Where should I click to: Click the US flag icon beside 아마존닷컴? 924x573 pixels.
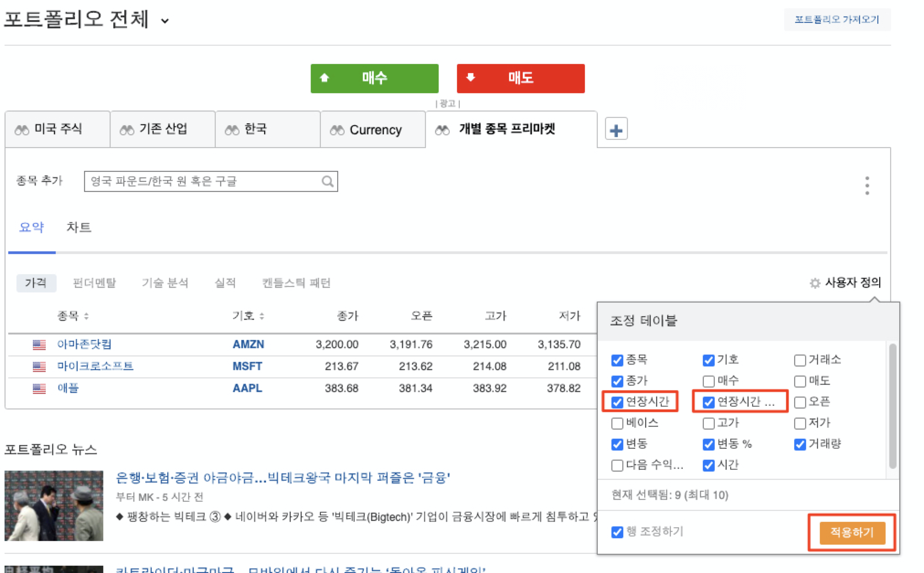tap(39, 345)
